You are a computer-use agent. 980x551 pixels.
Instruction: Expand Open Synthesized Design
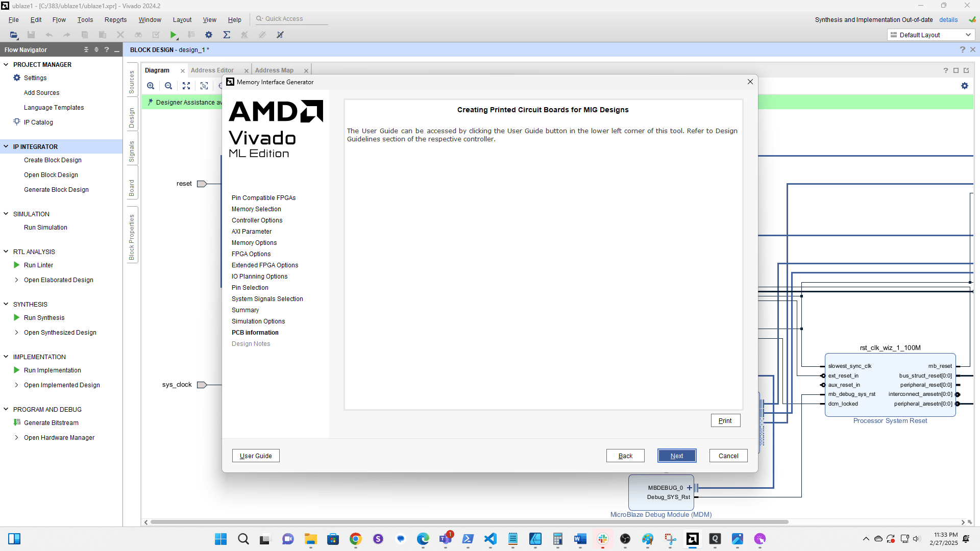pyautogui.click(x=16, y=332)
